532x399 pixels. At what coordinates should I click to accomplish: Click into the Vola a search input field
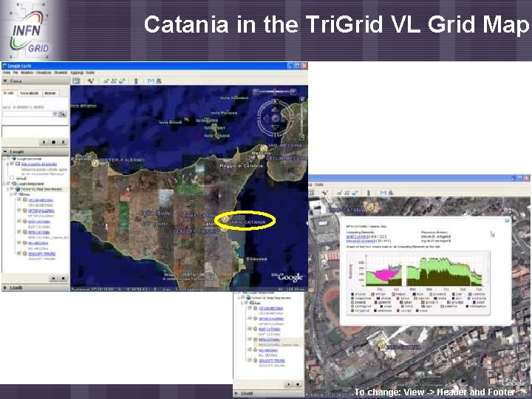[27, 115]
